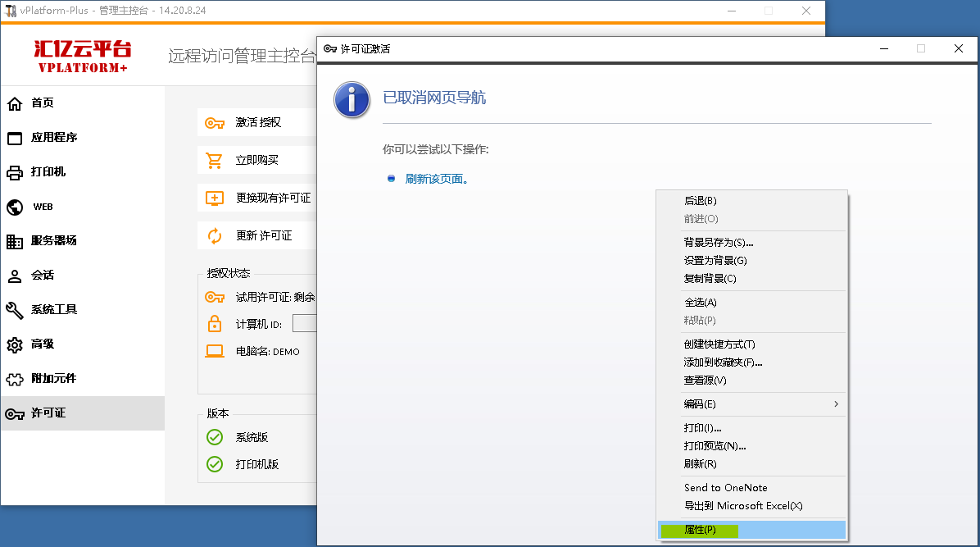Choose 全选(A) menu entry
Image resolution: width=980 pixels, height=547 pixels.
[x=700, y=303]
